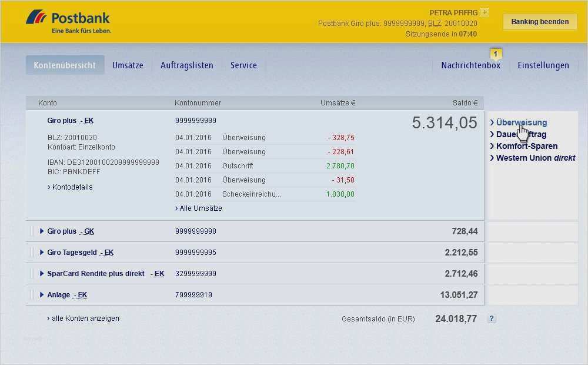Open the Auftragslisten tab

click(187, 65)
